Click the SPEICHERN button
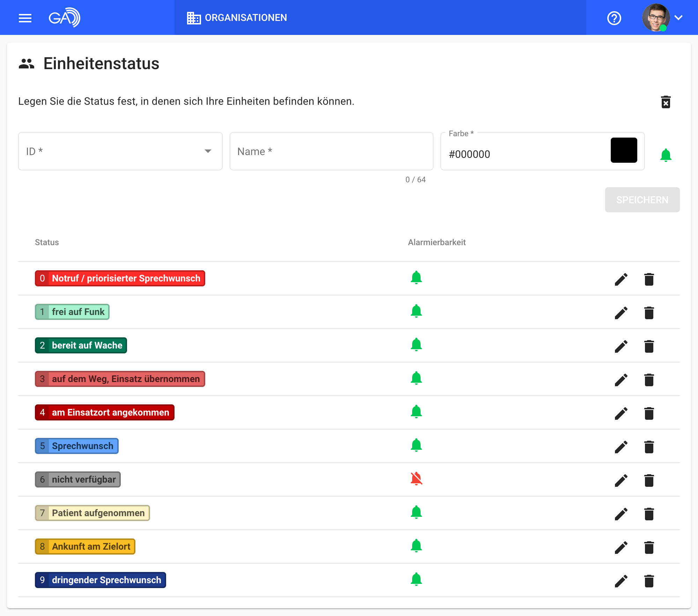 coord(642,200)
